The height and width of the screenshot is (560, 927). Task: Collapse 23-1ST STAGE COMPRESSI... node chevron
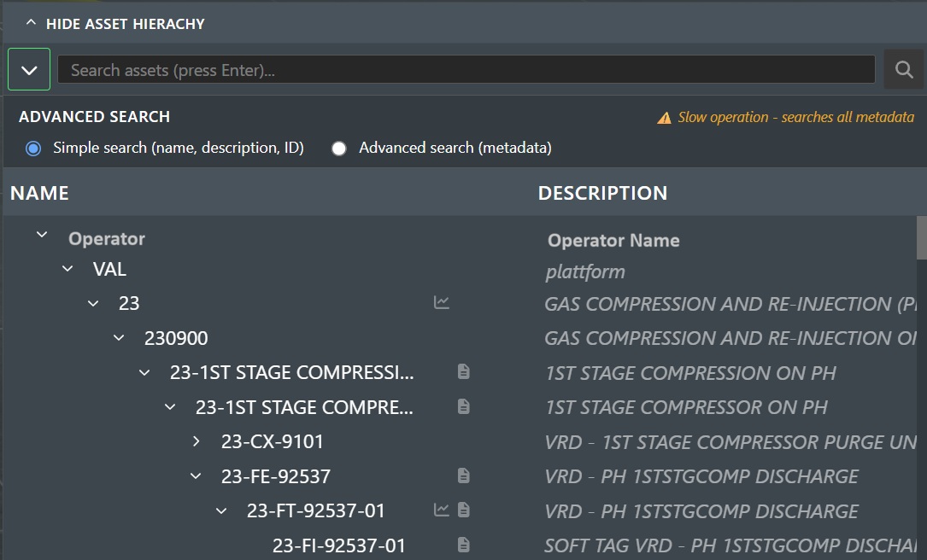pos(144,373)
